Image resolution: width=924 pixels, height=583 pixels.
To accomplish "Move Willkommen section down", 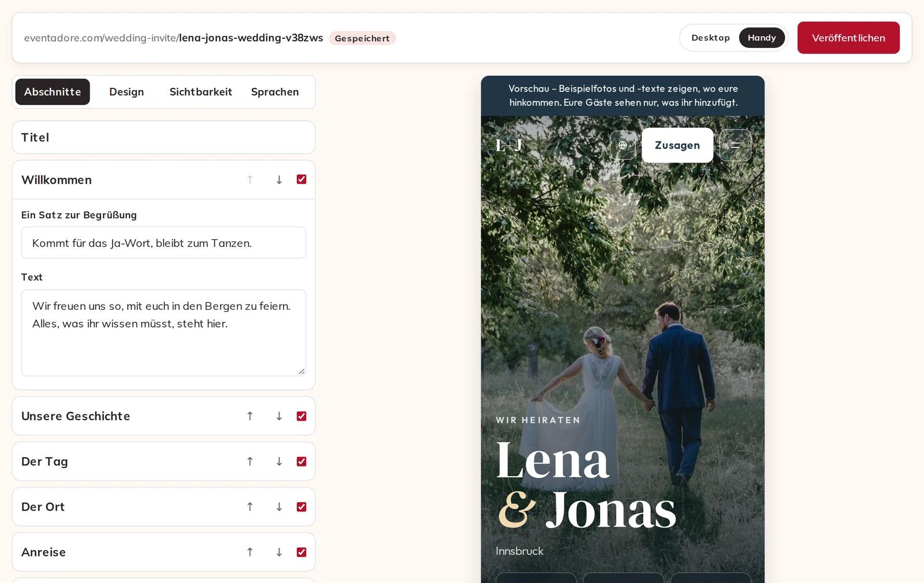I will [x=279, y=180].
